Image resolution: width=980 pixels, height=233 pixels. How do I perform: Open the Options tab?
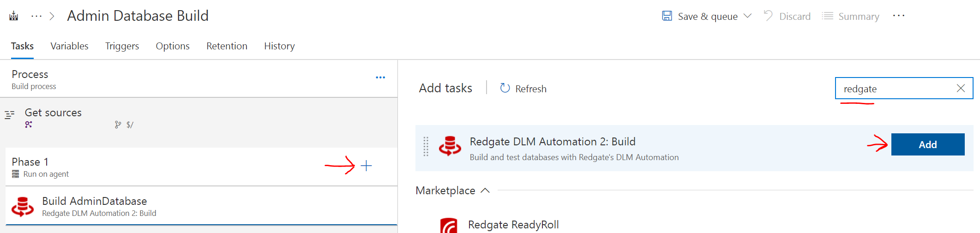click(x=173, y=46)
